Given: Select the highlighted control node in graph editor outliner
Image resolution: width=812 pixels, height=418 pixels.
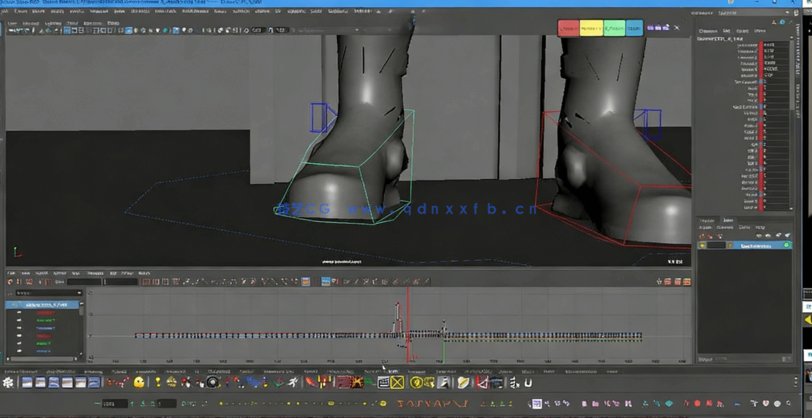Looking at the screenshot, I should tap(48, 304).
